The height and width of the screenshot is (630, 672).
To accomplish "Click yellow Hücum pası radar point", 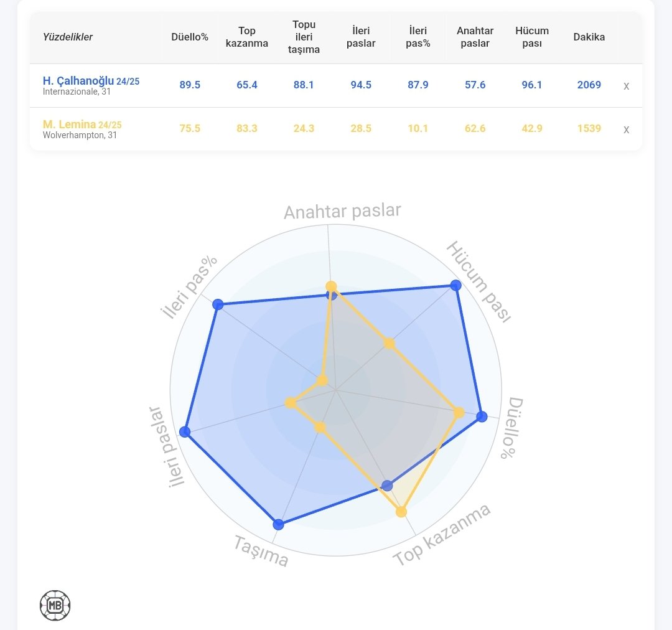I will click(389, 343).
